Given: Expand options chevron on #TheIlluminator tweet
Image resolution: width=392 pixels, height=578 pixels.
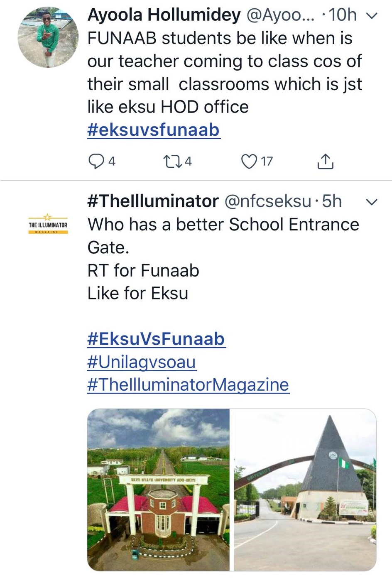Looking at the screenshot, I should (x=372, y=202).
